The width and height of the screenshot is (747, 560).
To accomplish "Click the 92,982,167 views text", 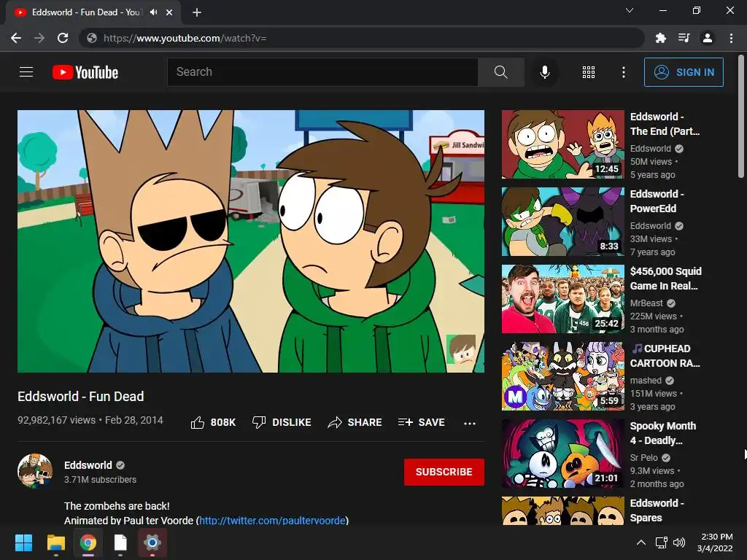I will (x=57, y=420).
